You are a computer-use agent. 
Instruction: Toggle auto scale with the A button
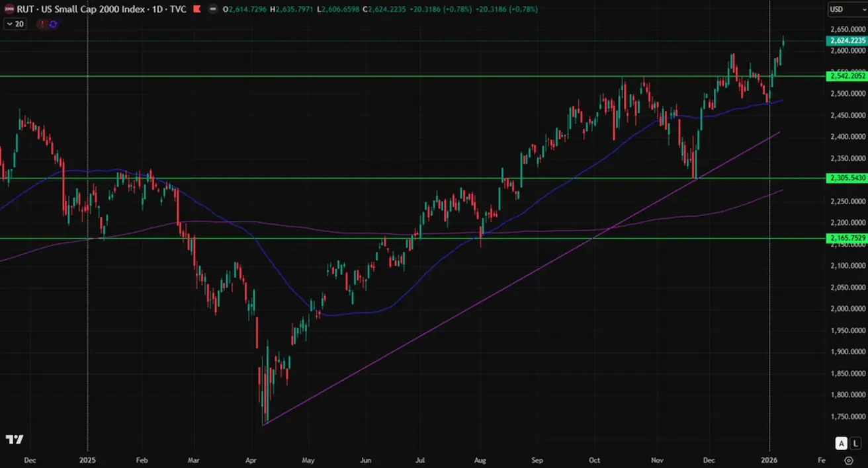pos(841,443)
